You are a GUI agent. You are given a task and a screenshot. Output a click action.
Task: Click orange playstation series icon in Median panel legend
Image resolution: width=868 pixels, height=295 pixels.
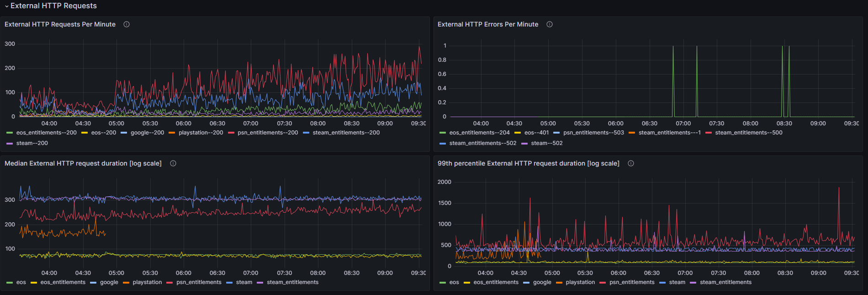pyautogui.click(x=126, y=282)
